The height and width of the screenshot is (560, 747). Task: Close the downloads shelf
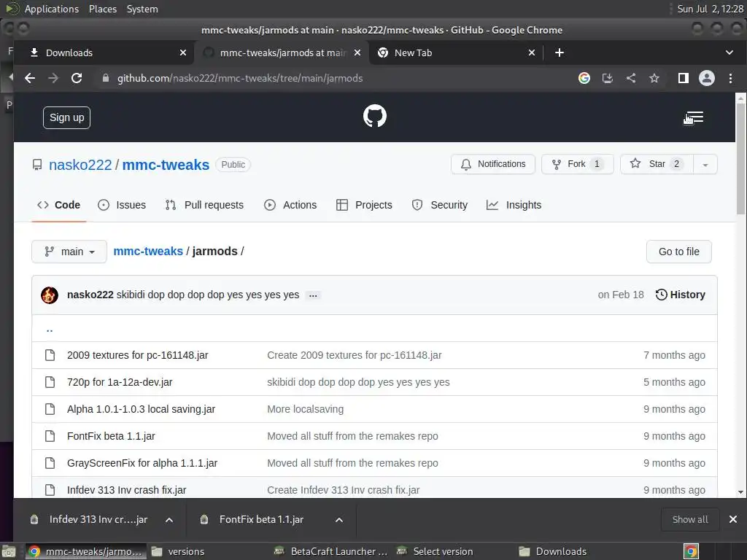pyautogui.click(x=732, y=519)
